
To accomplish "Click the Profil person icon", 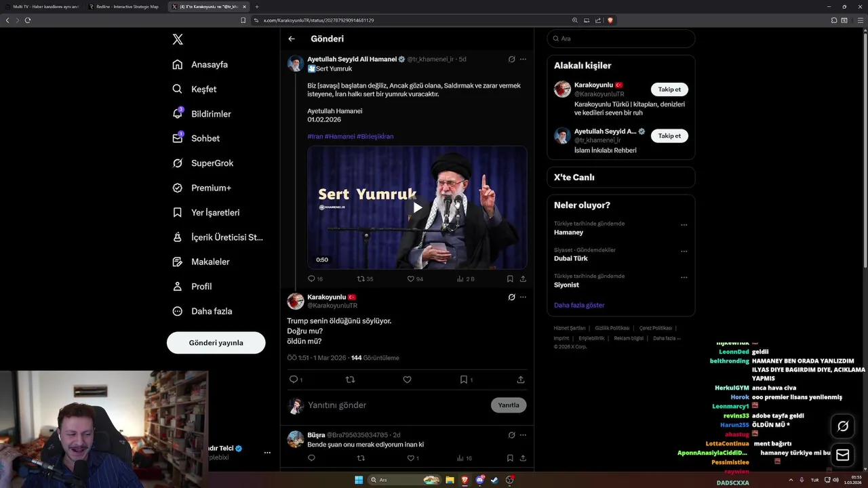I will (x=178, y=286).
